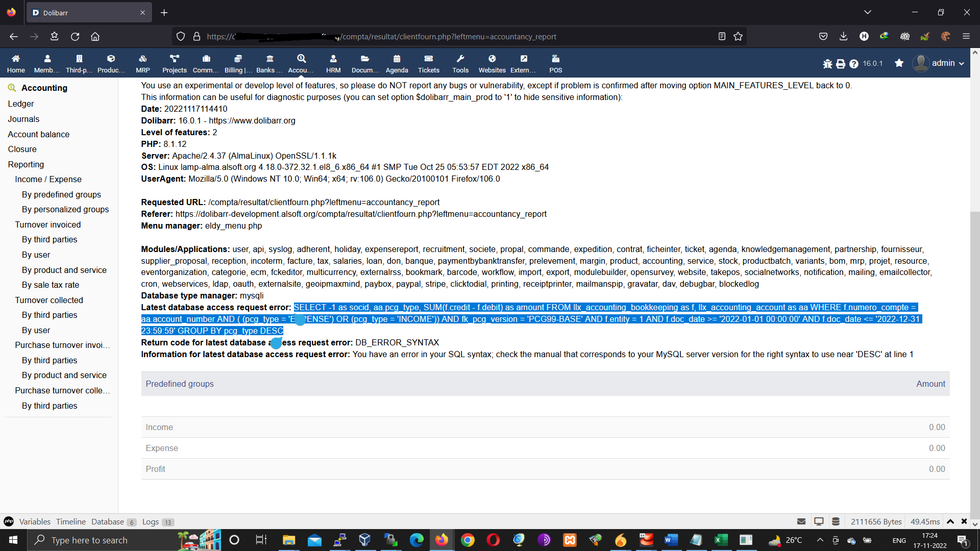Open the browser tab list dropdown
Screen dimensions: 980x551
click(868, 12)
